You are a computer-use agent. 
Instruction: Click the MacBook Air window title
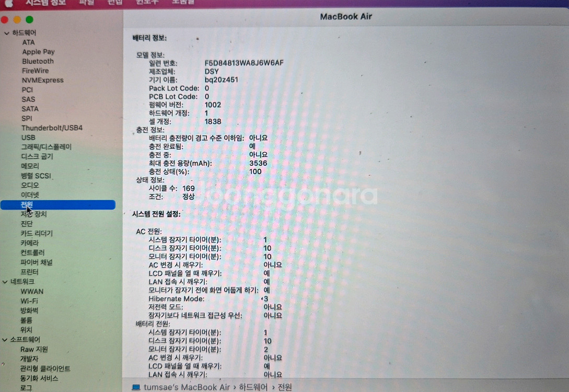point(346,17)
